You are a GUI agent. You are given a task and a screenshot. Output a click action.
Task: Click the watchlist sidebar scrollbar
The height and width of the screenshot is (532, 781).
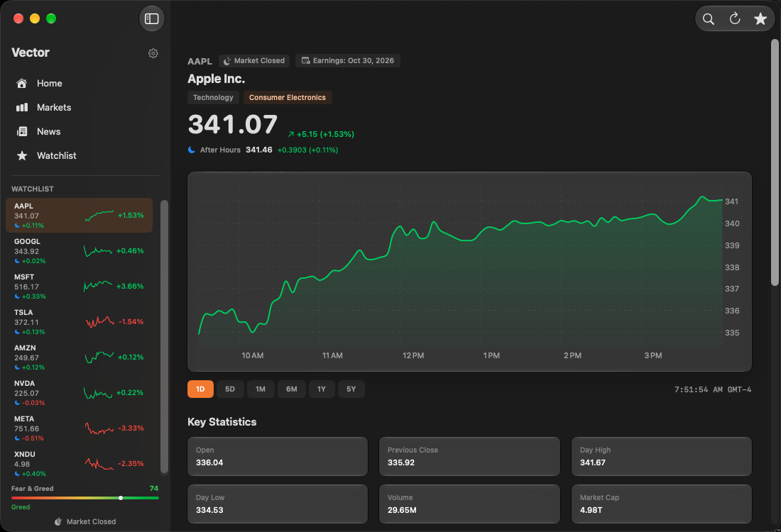[x=164, y=337]
